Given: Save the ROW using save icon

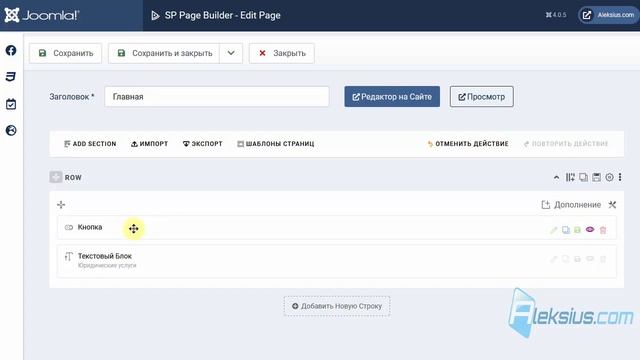Looking at the screenshot, I should pos(596,177).
